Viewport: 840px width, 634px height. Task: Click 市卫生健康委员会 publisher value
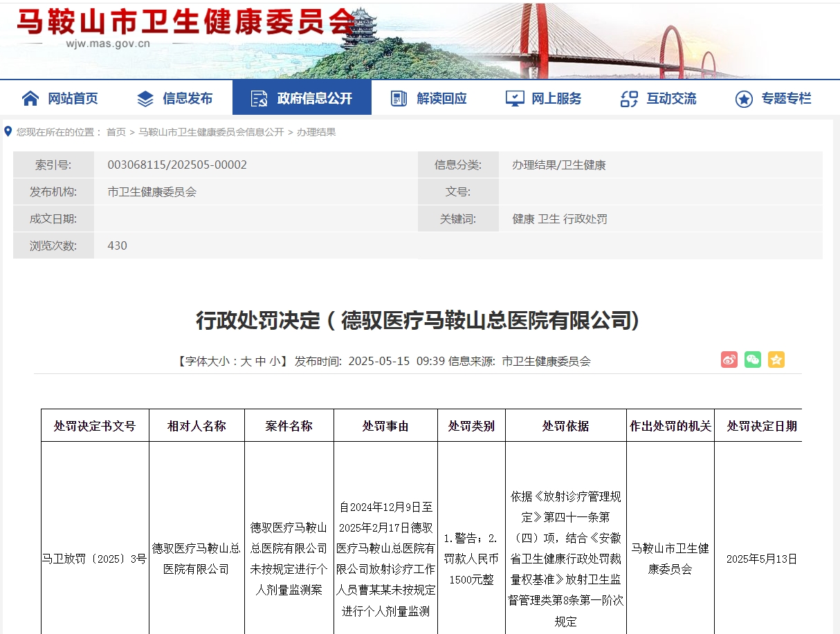coord(152,192)
